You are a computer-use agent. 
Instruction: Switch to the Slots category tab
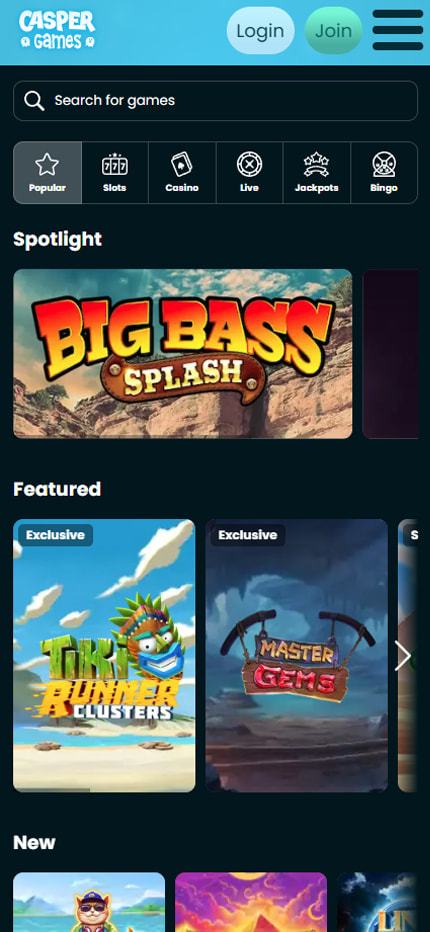(x=115, y=173)
